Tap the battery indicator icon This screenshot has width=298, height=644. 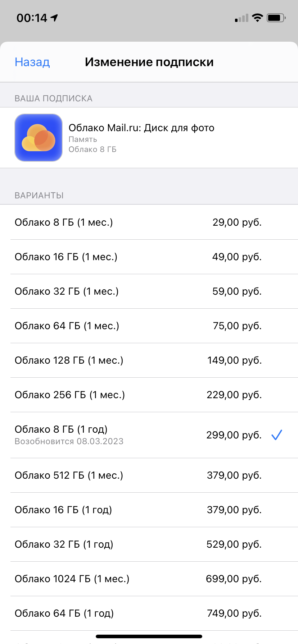(276, 18)
